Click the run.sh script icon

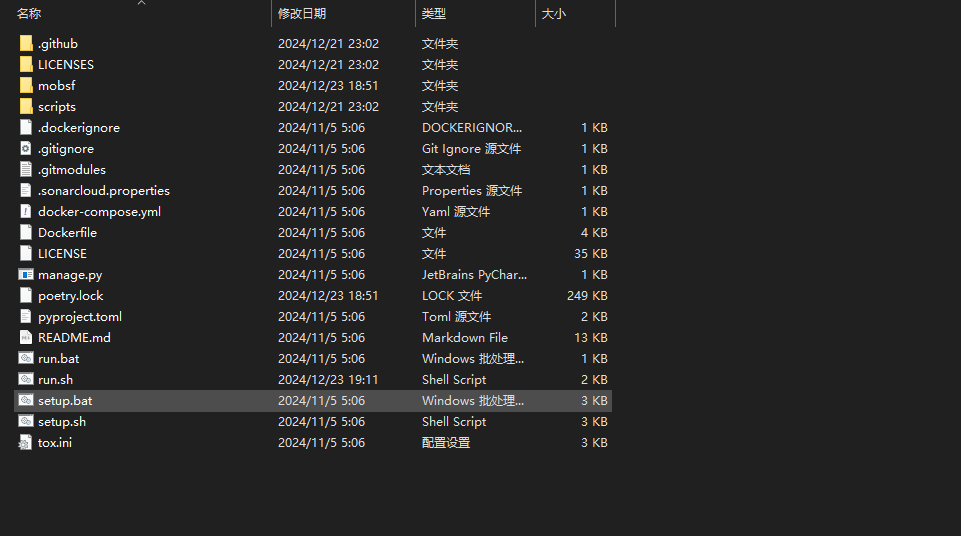coord(26,379)
